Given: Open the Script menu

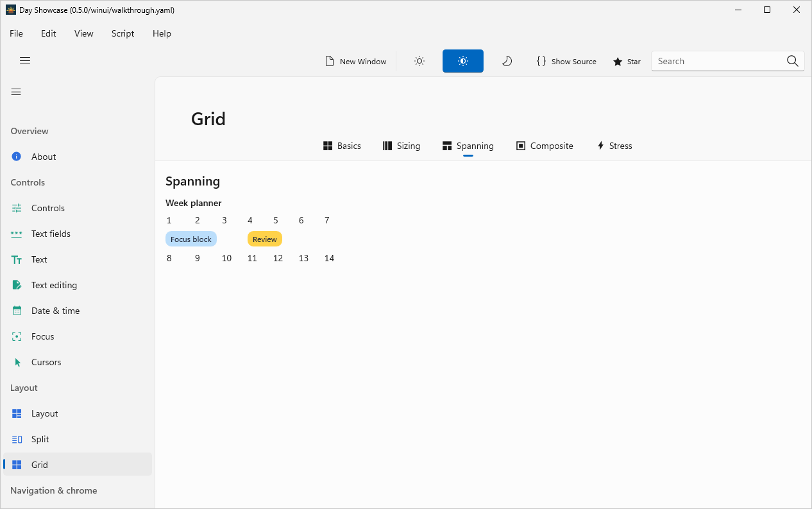Looking at the screenshot, I should coord(123,33).
